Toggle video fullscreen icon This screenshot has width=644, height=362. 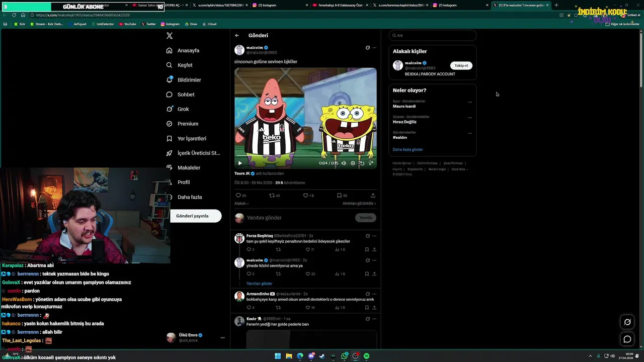point(371,163)
